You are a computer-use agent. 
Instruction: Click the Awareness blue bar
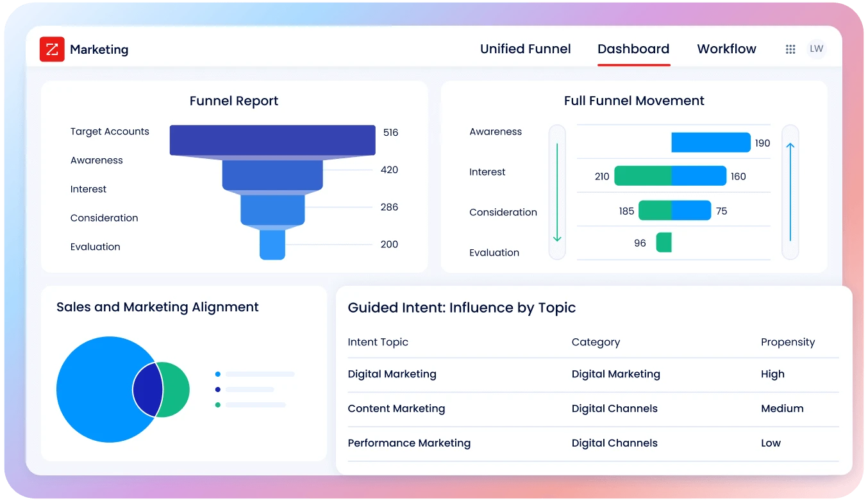[711, 142]
